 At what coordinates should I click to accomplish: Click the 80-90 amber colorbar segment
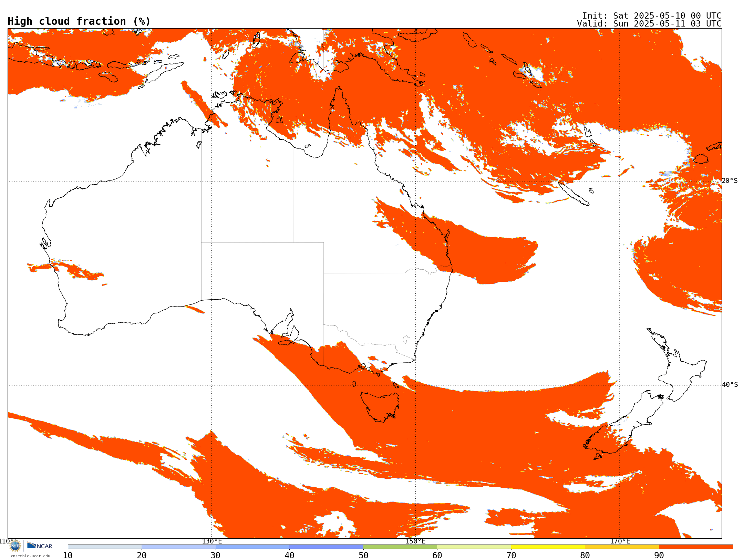point(622,547)
